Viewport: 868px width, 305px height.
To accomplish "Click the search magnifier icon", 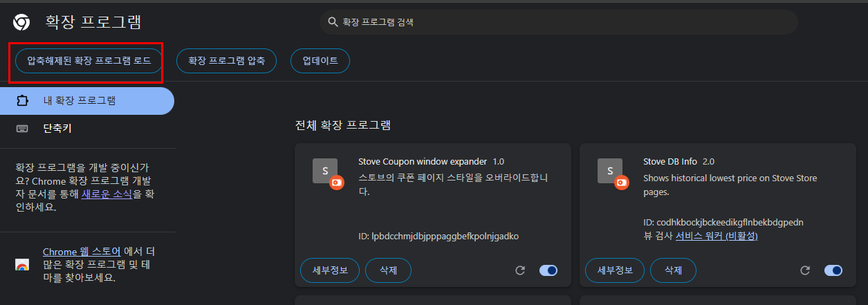I will tap(333, 22).
